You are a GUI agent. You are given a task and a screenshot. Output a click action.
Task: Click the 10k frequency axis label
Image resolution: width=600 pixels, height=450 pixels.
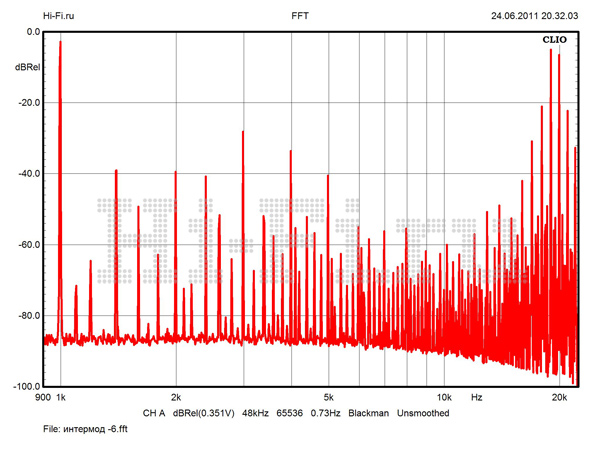[444, 398]
